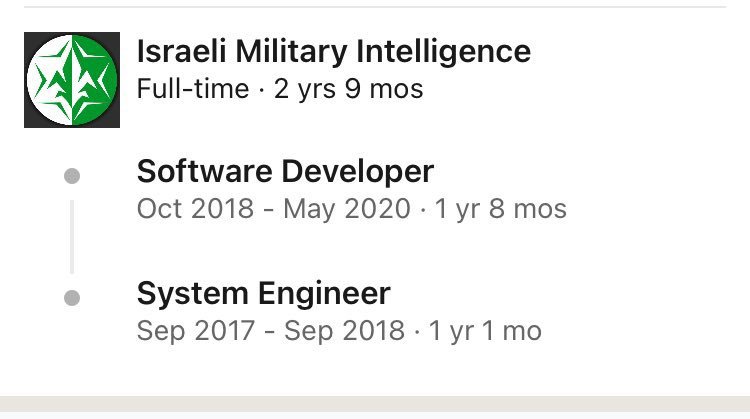Select the System Engineer job title

click(263, 294)
